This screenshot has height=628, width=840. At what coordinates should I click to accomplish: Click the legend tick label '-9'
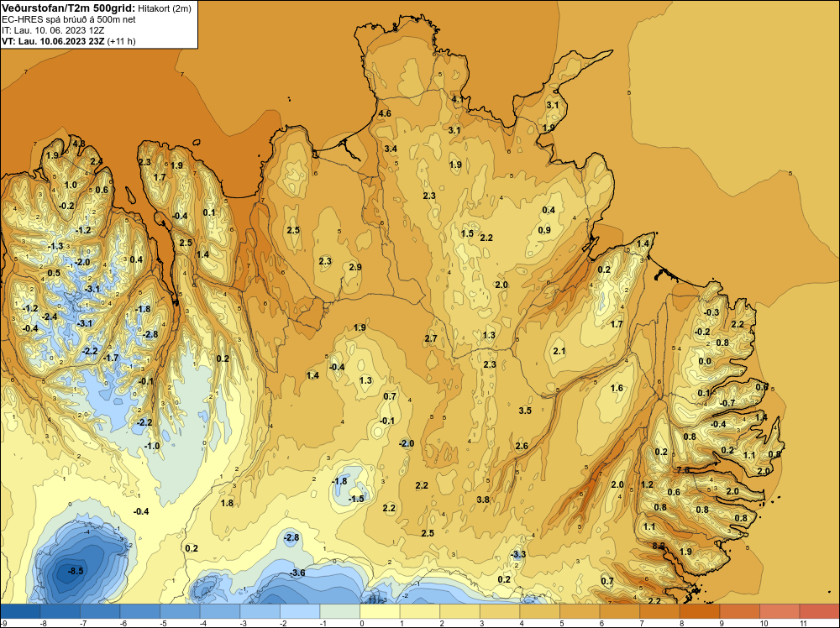tap(3, 623)
